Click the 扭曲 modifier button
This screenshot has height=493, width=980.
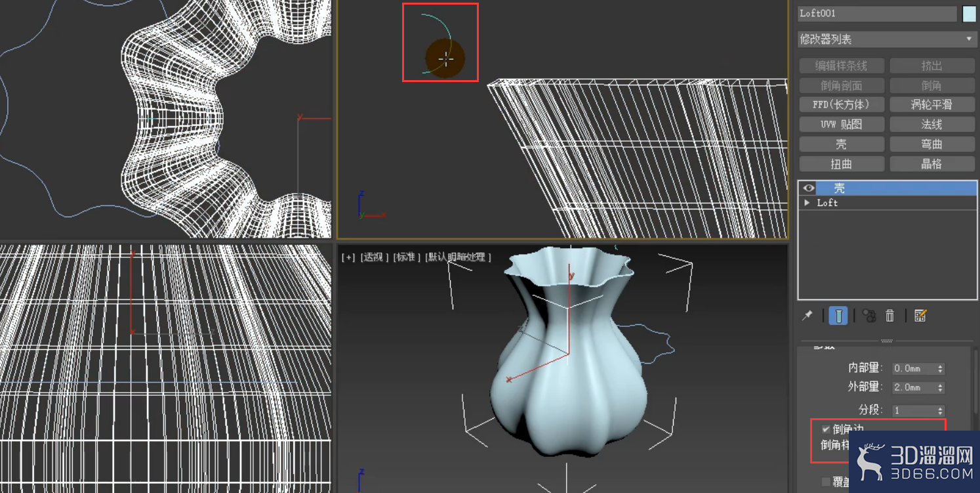pyautogui.click(x=842, y=163)
